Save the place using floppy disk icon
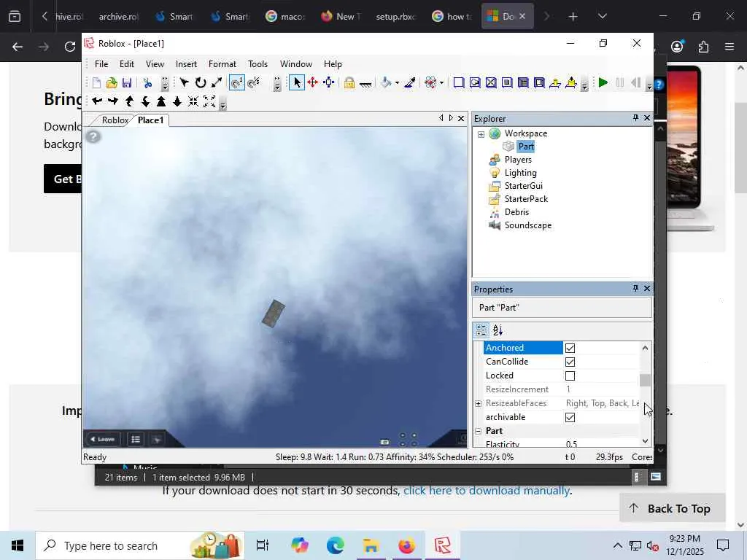Image resolution: width=747 pixels, height=560 pixels. coord(127,83)
